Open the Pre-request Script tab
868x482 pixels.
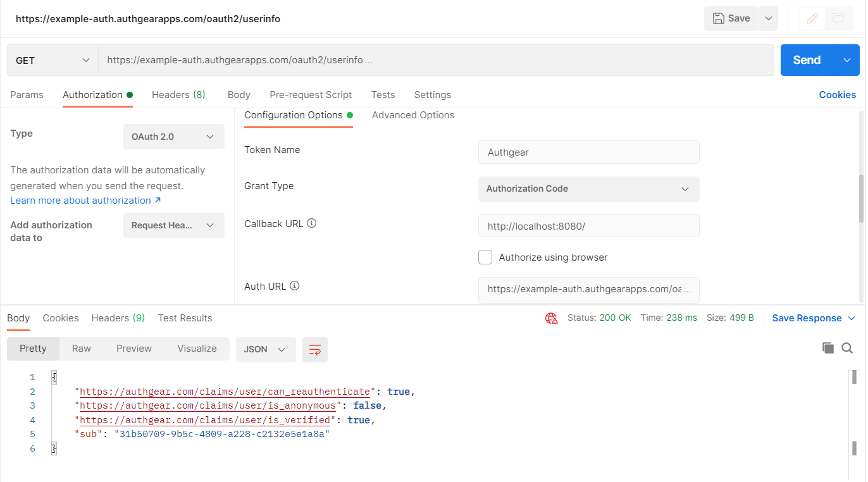pyautogui.click(x=311, y=95)
